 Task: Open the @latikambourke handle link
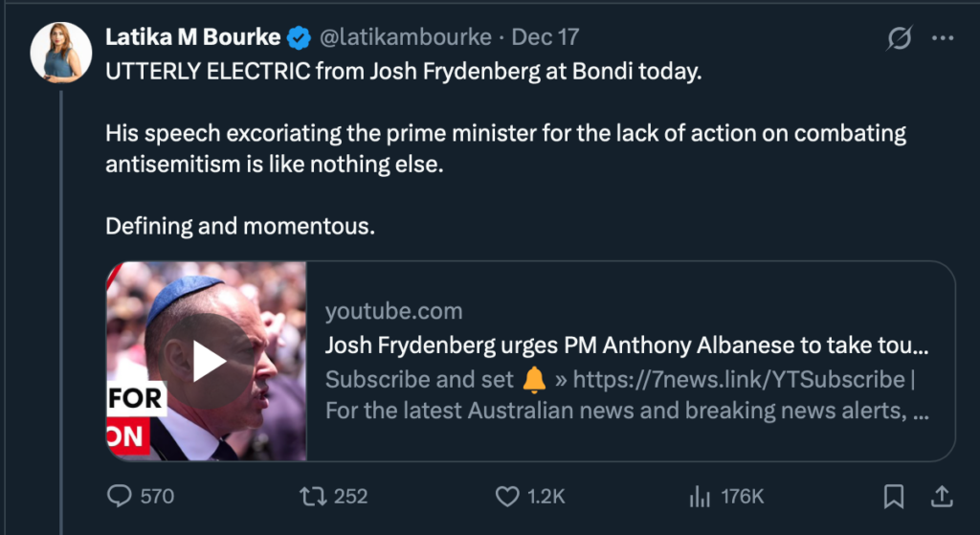pyautogui.click(x=405, y=38)
